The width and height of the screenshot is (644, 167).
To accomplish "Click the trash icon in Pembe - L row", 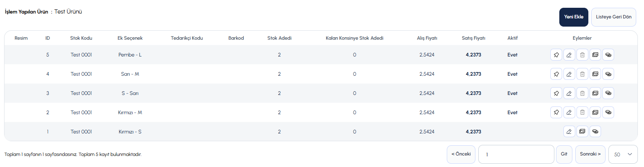I will coord(582,55).
